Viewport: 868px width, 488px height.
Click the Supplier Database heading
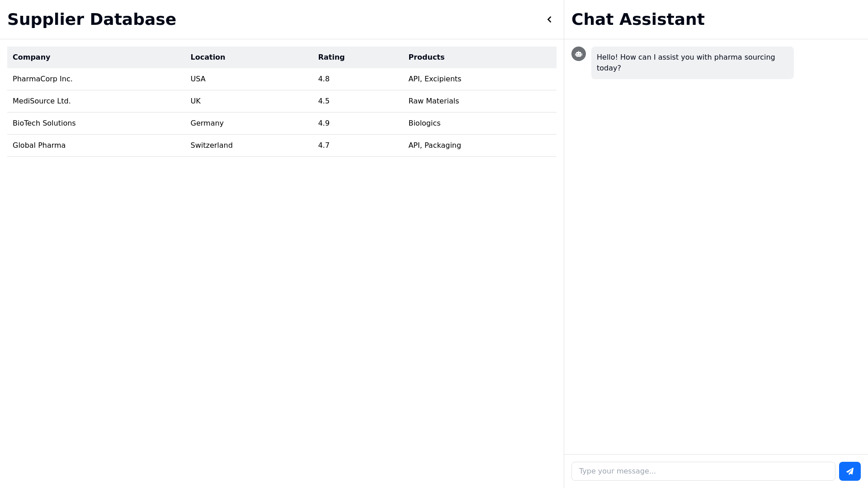coord(92,19)
